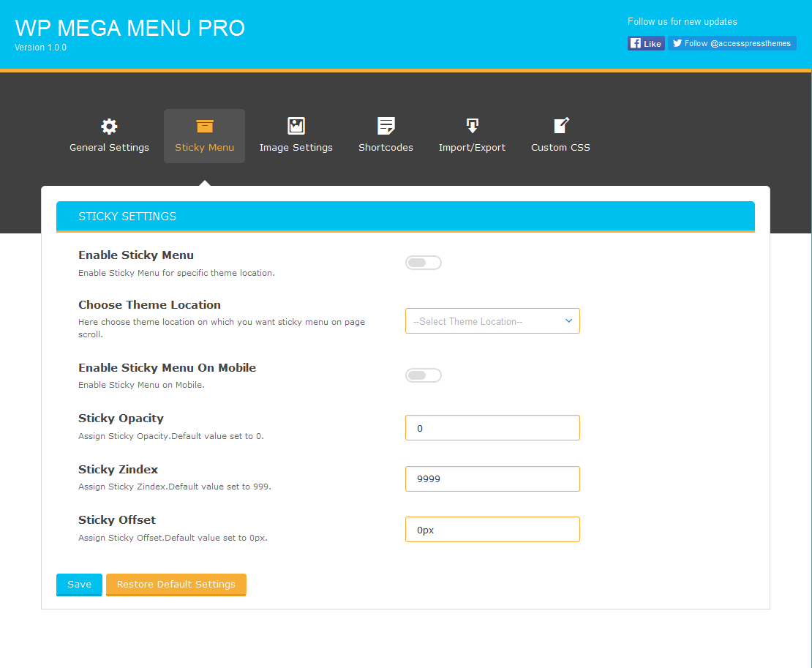Click the Sticky Zindex heading
This screenshot has height=668, width=812.
(118, 470)
